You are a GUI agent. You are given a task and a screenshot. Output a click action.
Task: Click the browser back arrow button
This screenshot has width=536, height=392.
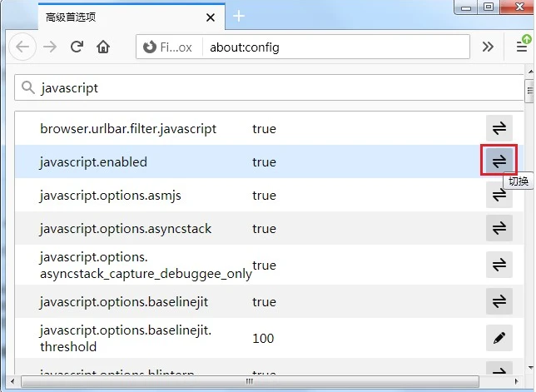click(22, 47)
